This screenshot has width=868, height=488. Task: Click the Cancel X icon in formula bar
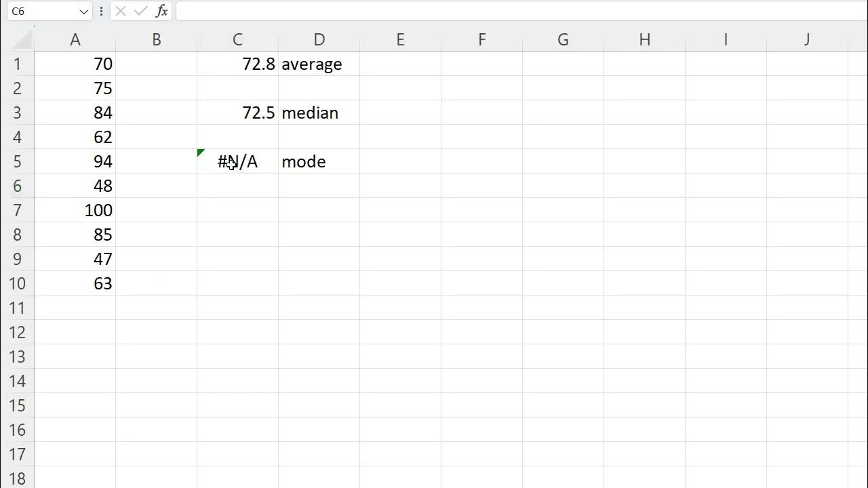coord(121,11)
